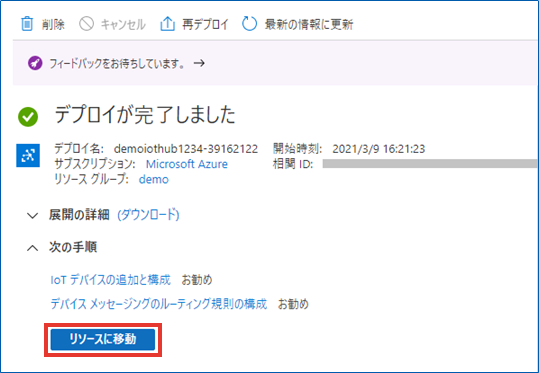
Task: Click the circular refresh icon
Action: tap(250, 24)
